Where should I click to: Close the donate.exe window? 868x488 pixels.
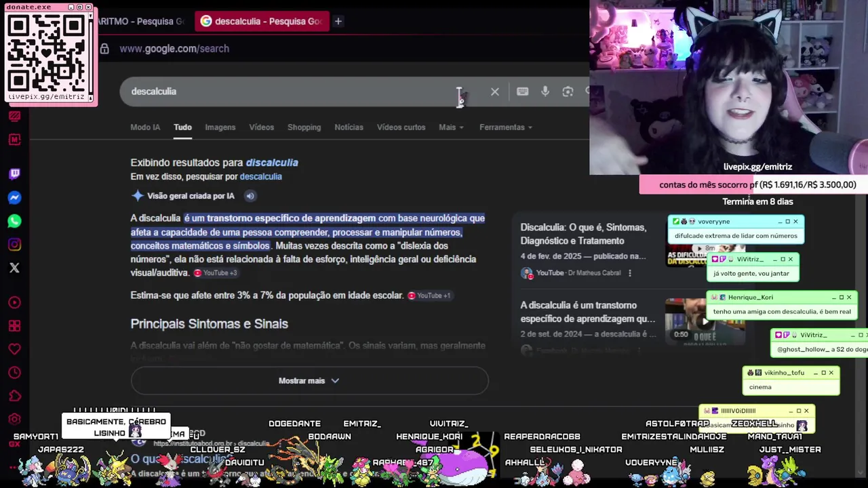point(88,7)
